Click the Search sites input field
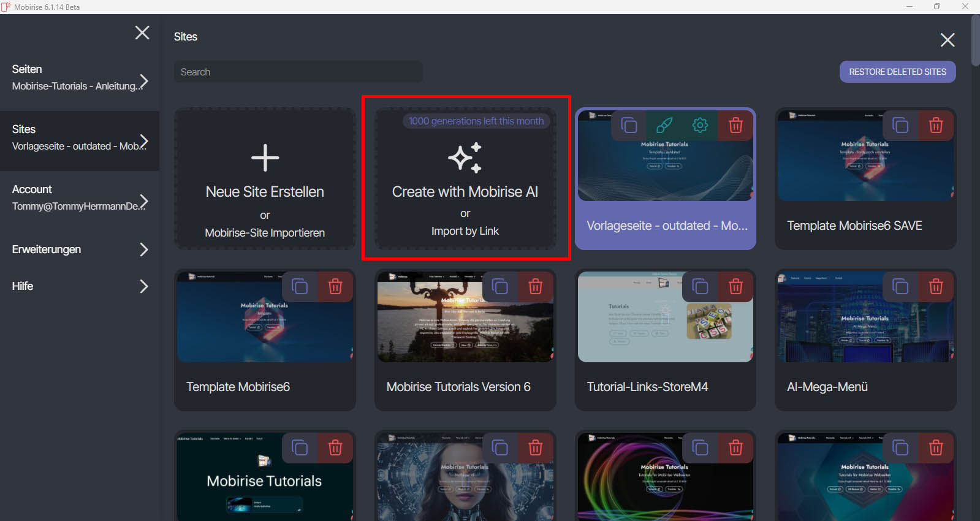The image size is (980, 521). [298, 72]
